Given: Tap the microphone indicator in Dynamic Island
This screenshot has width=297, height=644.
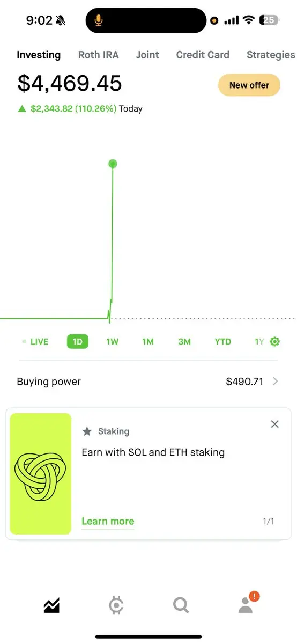Looking at the screenshot, I should (99, 20).
